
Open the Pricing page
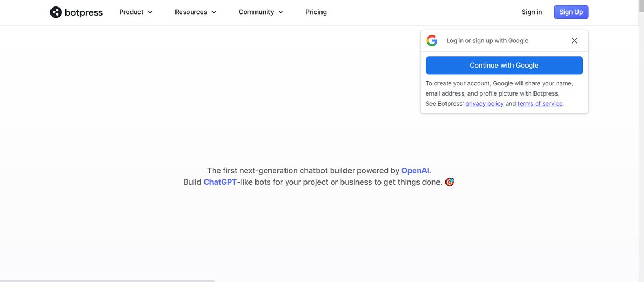point(316,12)
